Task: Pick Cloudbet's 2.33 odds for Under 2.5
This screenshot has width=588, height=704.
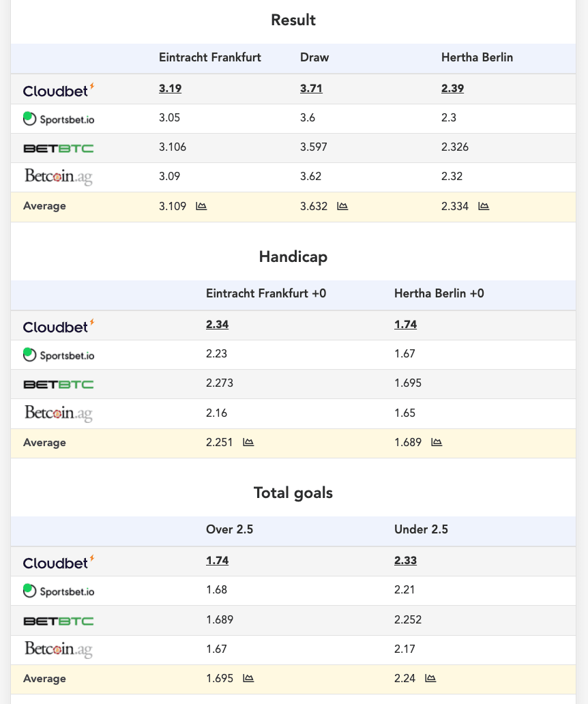Action: click(x=406, y=560)
